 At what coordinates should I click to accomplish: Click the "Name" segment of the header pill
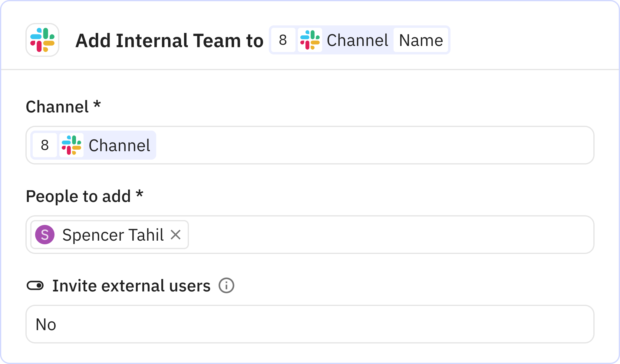pos(420,40)
